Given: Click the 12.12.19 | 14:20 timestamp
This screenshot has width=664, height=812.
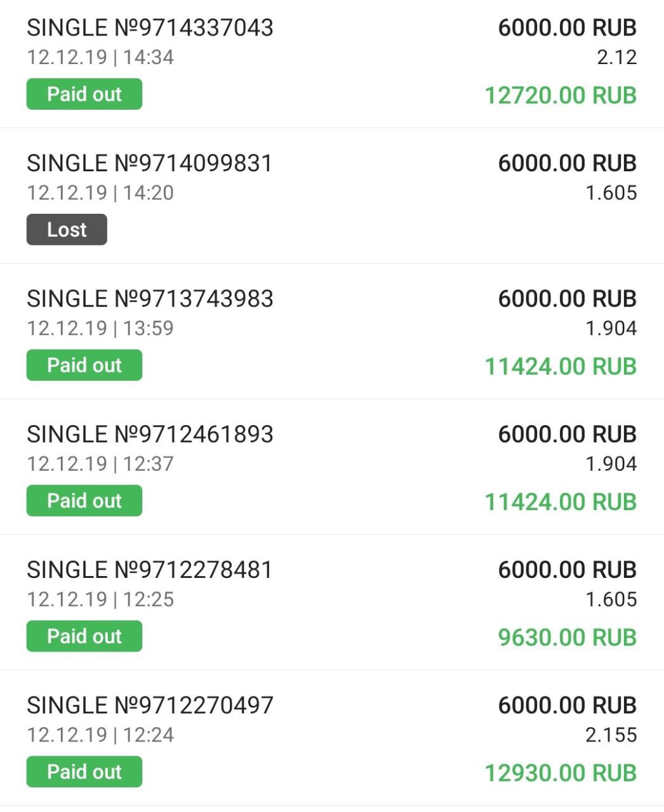Looking at the screenshot, I should [100, 193].
